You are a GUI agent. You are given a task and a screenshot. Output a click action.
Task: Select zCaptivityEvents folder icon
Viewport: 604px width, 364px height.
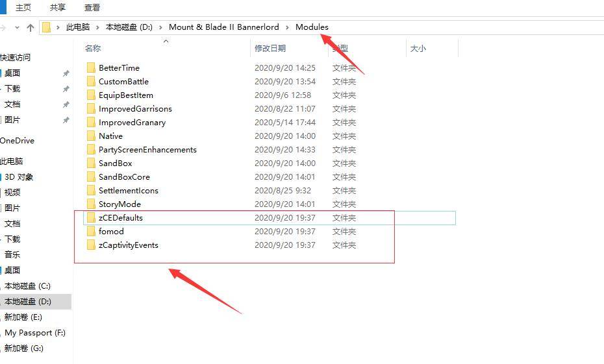[x=91, y=245]
